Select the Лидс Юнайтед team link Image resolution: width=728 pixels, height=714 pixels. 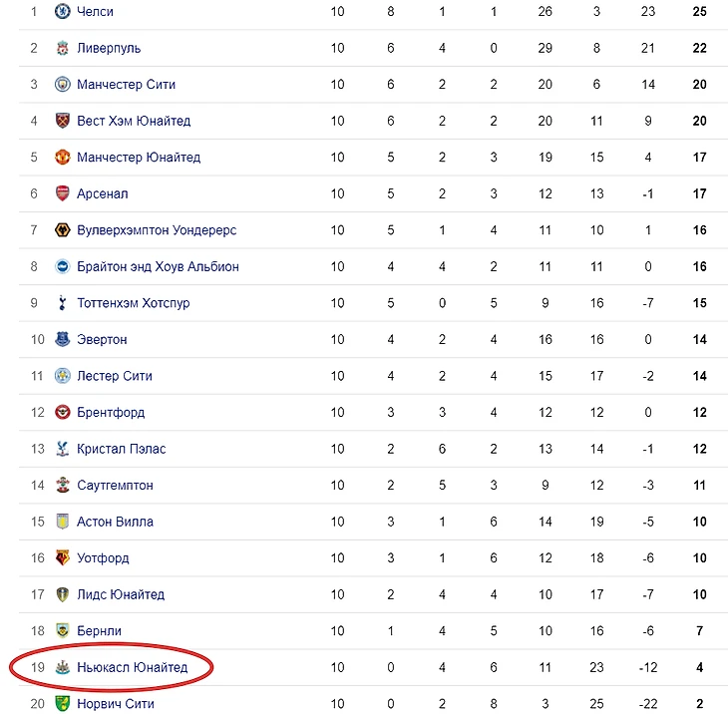click(121, 594)
